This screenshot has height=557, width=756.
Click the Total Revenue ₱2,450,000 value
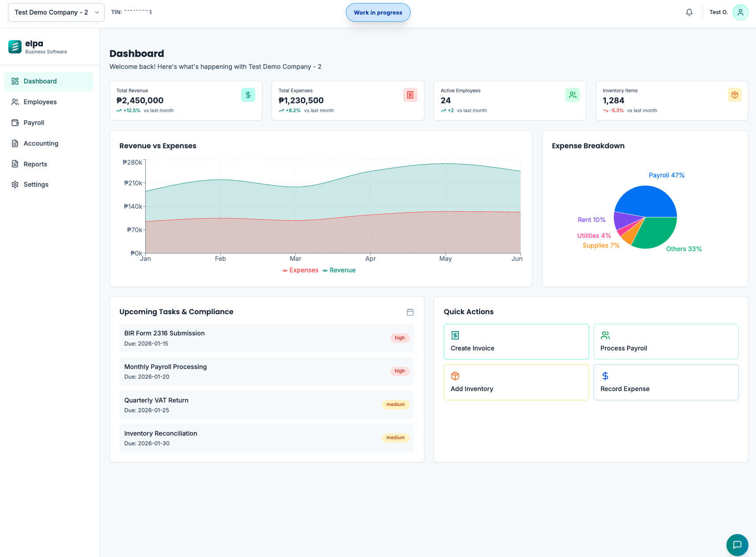point(140,101)
